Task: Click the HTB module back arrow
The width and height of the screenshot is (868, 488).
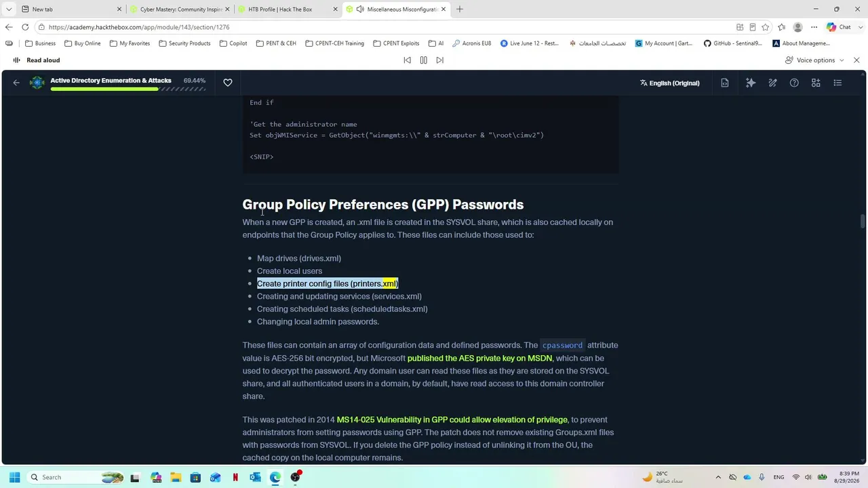Action: (x=16, y=83)
